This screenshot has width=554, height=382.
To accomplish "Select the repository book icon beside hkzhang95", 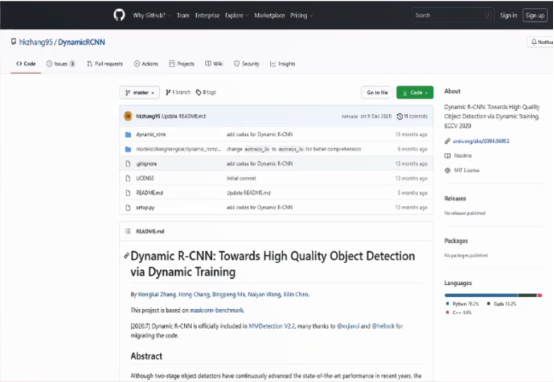I will 13,42.
